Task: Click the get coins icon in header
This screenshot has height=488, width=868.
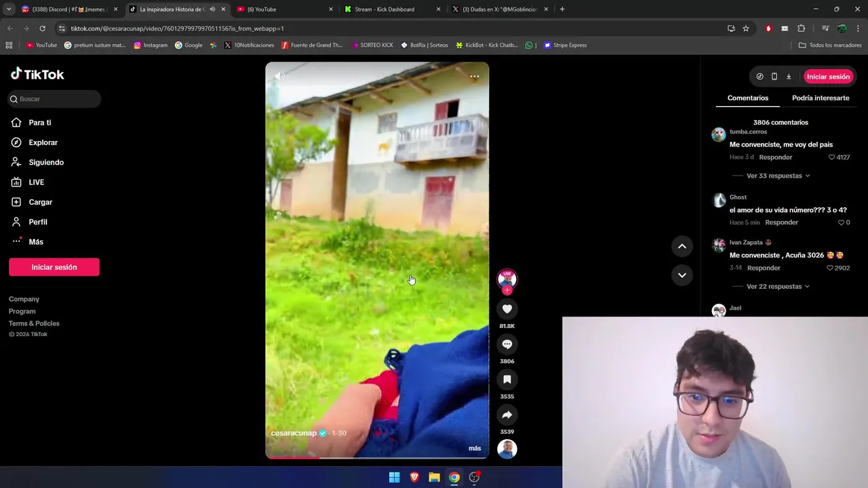Action: [759, 77]
